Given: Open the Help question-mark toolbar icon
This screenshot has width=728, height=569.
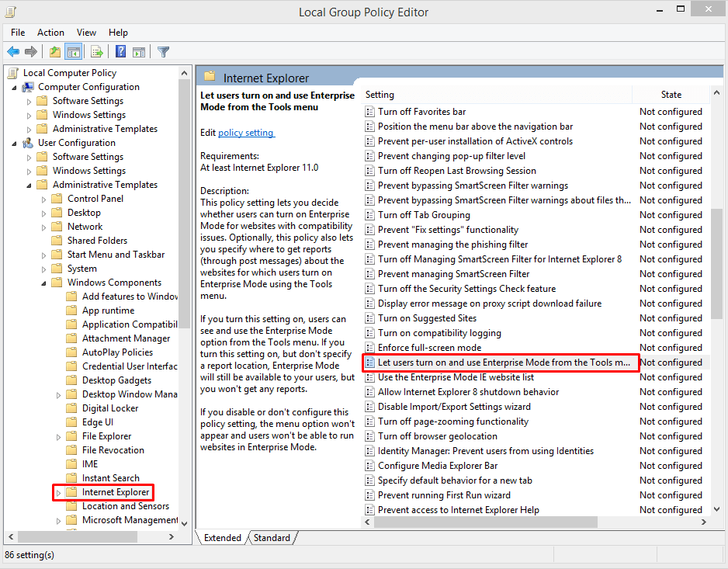Looking at the screenshot, I should coord(121,51).
